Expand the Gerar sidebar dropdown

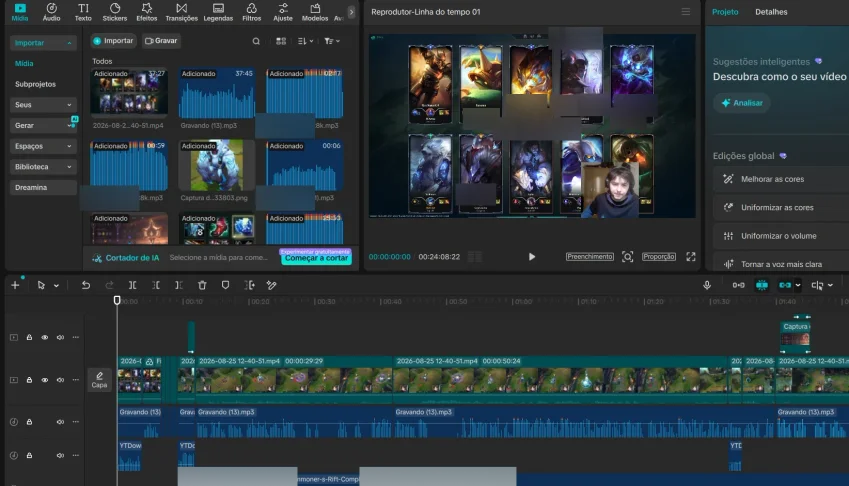[x=69, y=125]
